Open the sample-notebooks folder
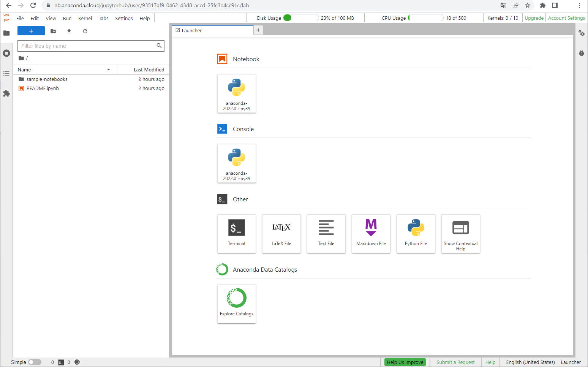 [x=91, y=79]
